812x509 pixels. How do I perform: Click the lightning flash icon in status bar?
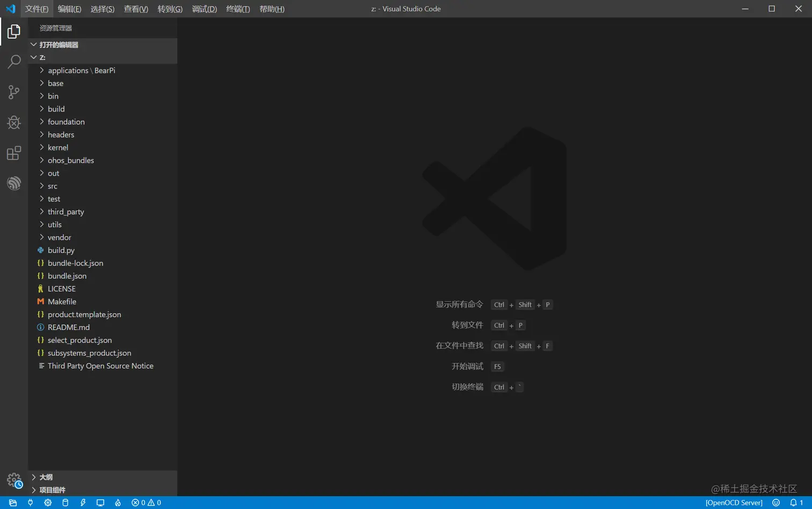click(83, 503)
